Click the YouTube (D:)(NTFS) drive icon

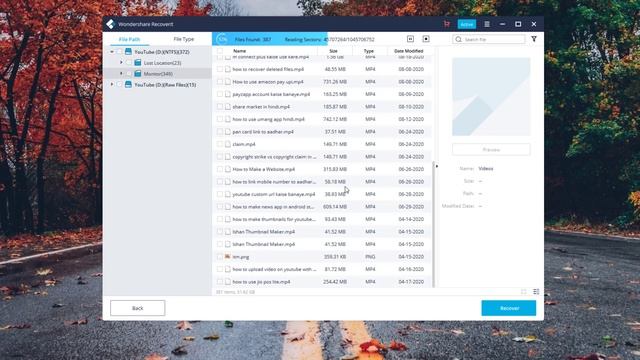(128, 52)
